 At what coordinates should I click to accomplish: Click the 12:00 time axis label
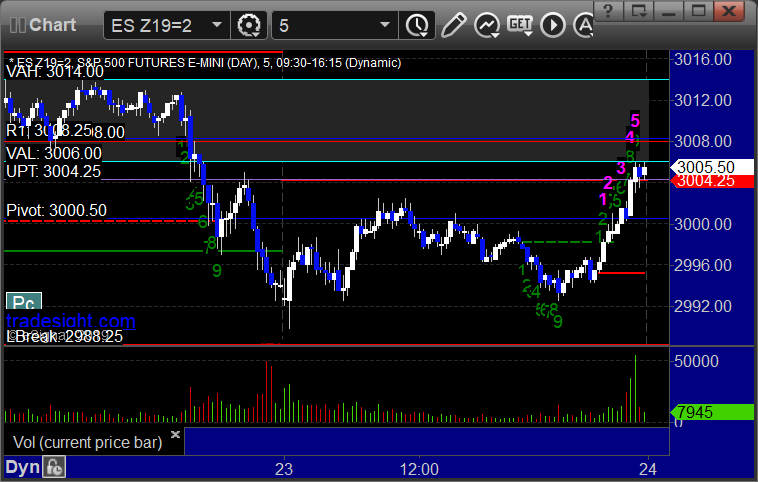(419, 469)
